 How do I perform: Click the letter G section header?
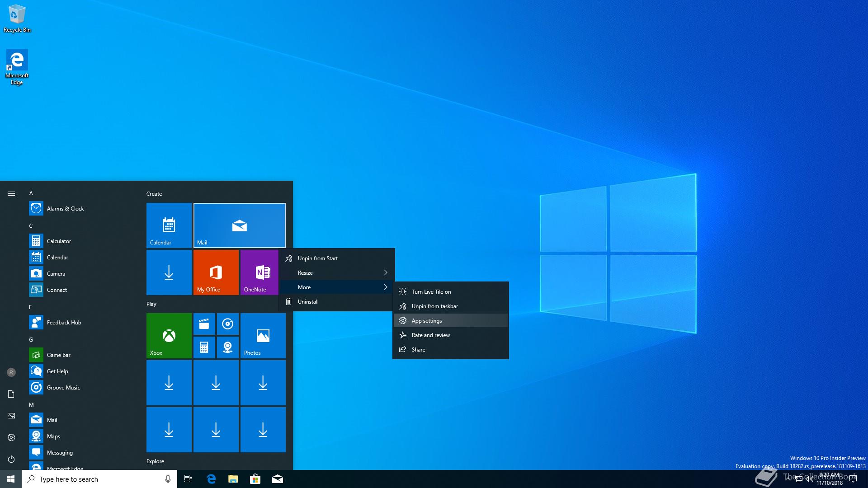pos(31,340)
